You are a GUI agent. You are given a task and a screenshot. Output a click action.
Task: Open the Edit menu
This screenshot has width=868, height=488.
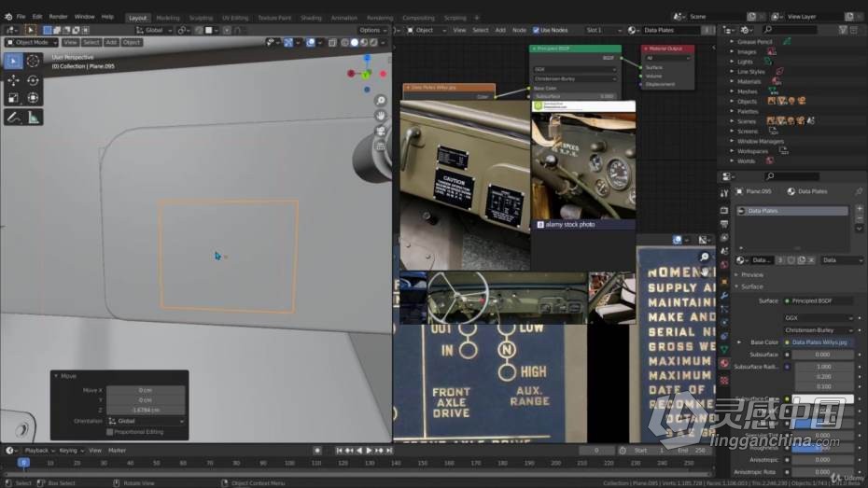(x=36, y=17)
